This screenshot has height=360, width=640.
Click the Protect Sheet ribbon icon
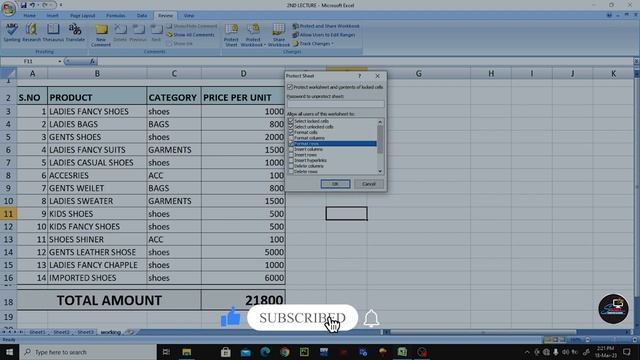pyautogui.click(x=231, y=35)
